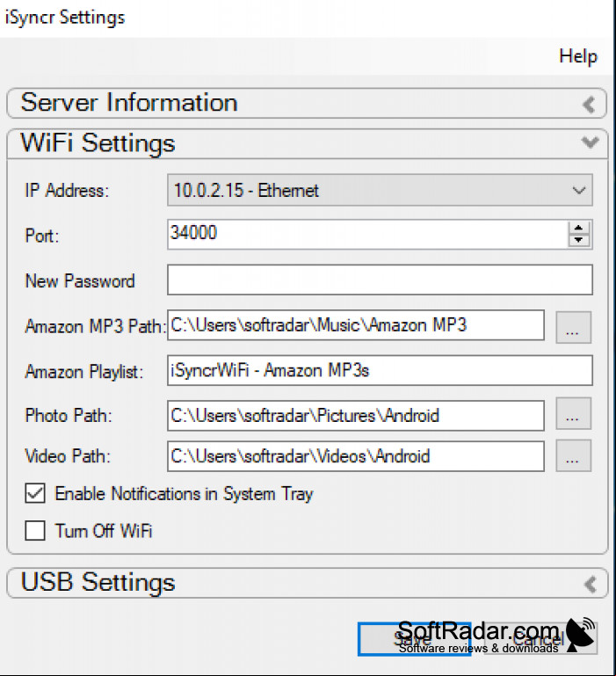Click the Video Path text box
The image size is (616, 676).
pyautogui.click(x=356, y=456)
